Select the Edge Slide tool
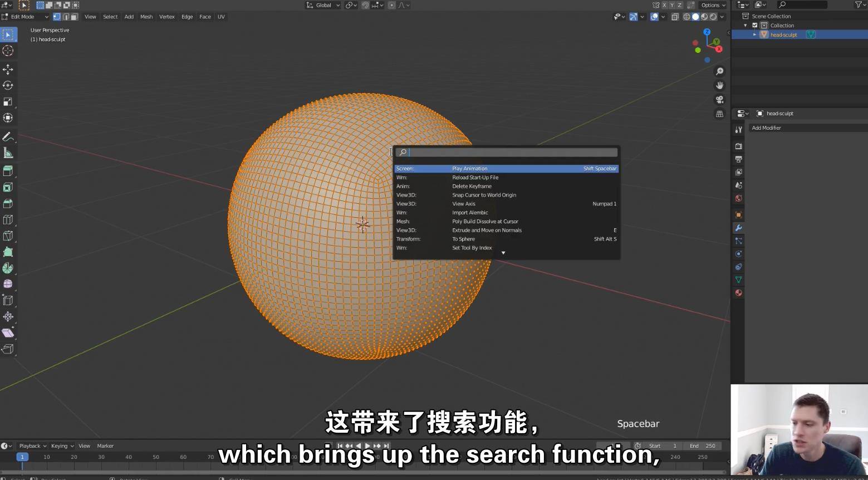 (8, 300)
